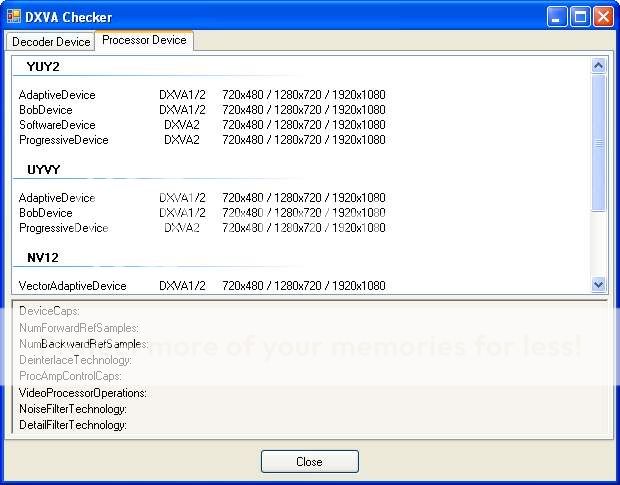Image resolution: width=620 pixels, height=485 pixels.
Task: Click the DeviceCaps label
Action: [49, 311]
